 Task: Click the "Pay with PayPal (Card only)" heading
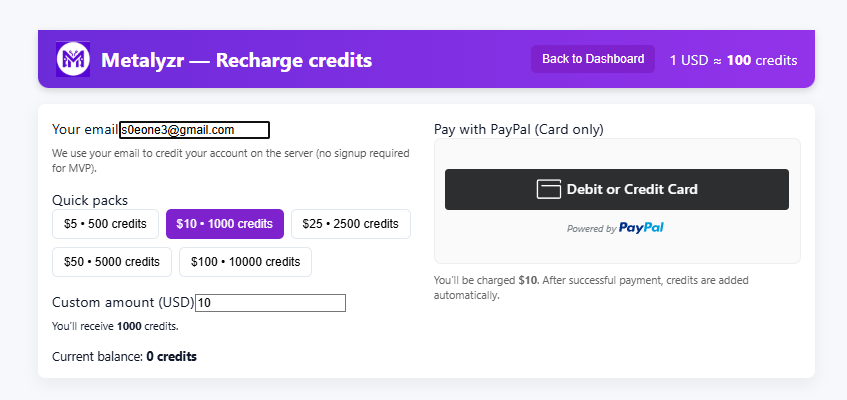pyautogui.click(x=518, y=129)
